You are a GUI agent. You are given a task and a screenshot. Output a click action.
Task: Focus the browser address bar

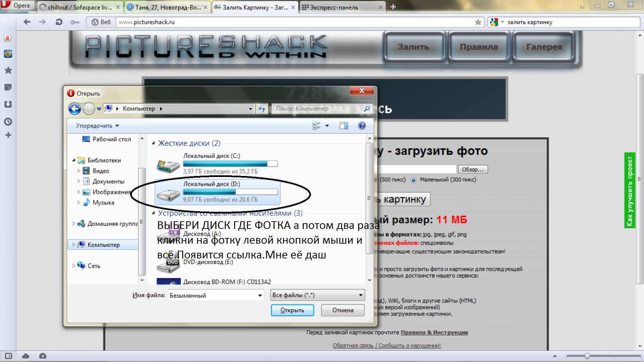(x=295, y=22)
